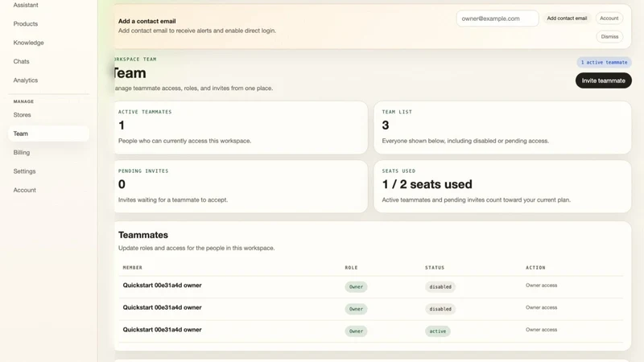Click Invite teammate button
The width and height of the screenshot is (644, 362).
603,80
